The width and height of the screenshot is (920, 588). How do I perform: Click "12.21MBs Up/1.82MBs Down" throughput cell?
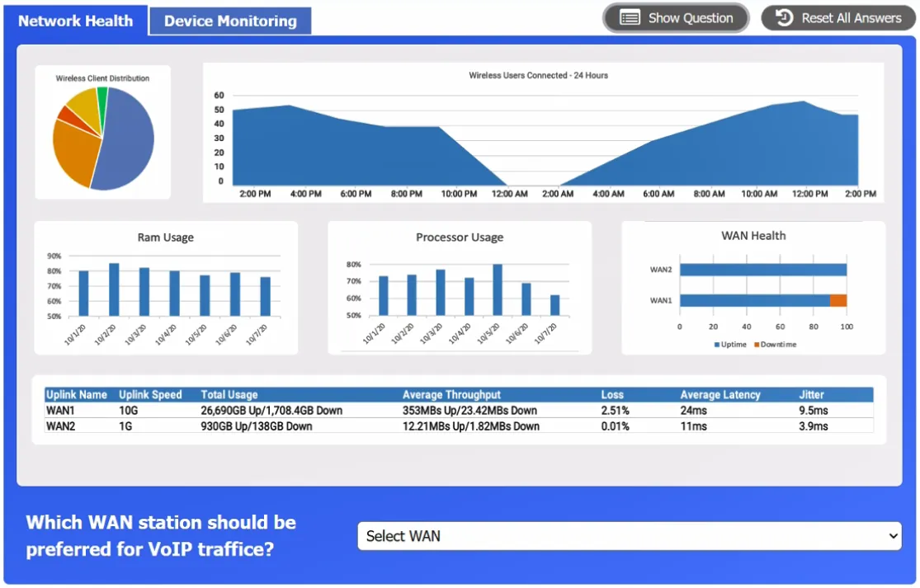point(470,426)
